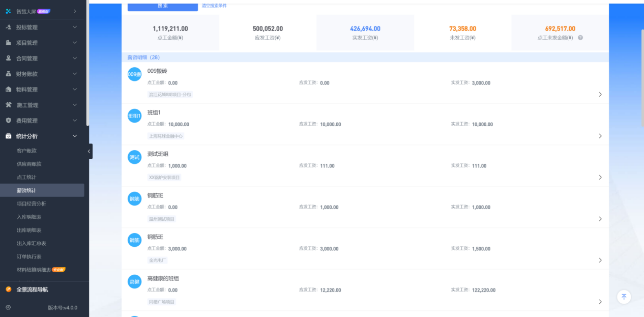The width and height of the screenshot is (644, 317).
Task: Collapse the sidebar with the handle arrow
Action: tap(90, 151)
